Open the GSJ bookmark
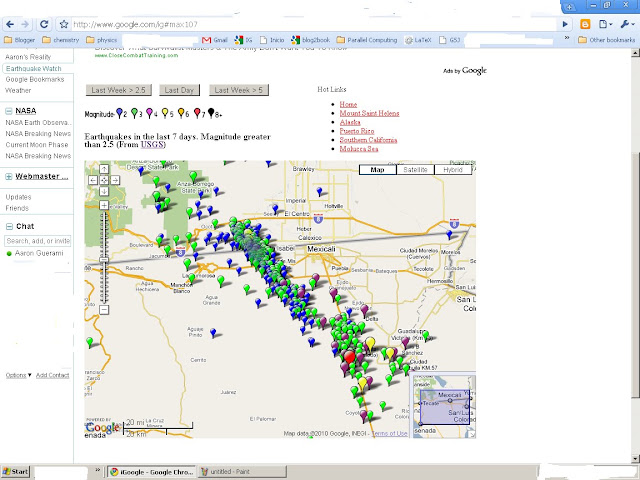Image resolution: width=640 pixels, height=480 pixels. tap(449, 40)
